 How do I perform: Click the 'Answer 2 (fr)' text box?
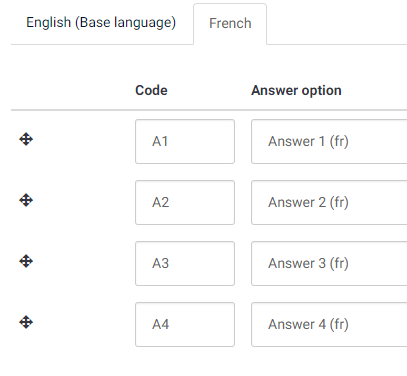(x=329, y=203)
